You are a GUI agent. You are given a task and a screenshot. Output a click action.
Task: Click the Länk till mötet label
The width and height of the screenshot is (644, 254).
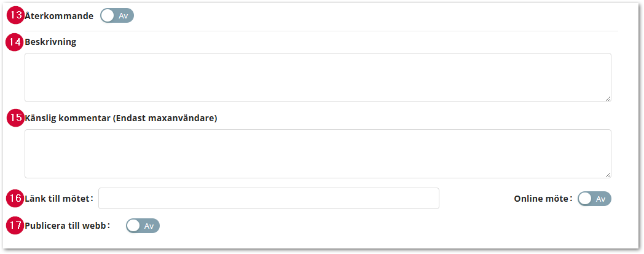click(58, 199)
